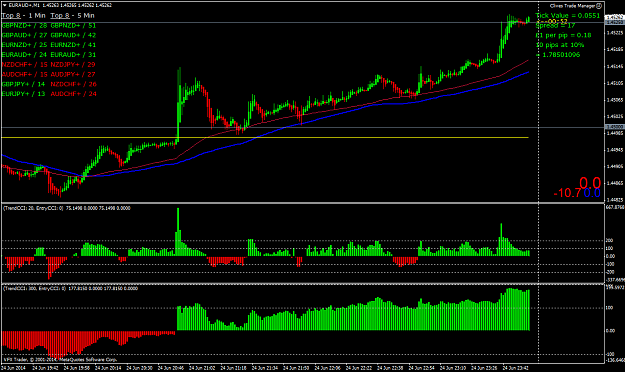This screenshot has height=372, width=625.
Task: Click the Trade Manager expert advisor label
Action: [x=572, y=6]
